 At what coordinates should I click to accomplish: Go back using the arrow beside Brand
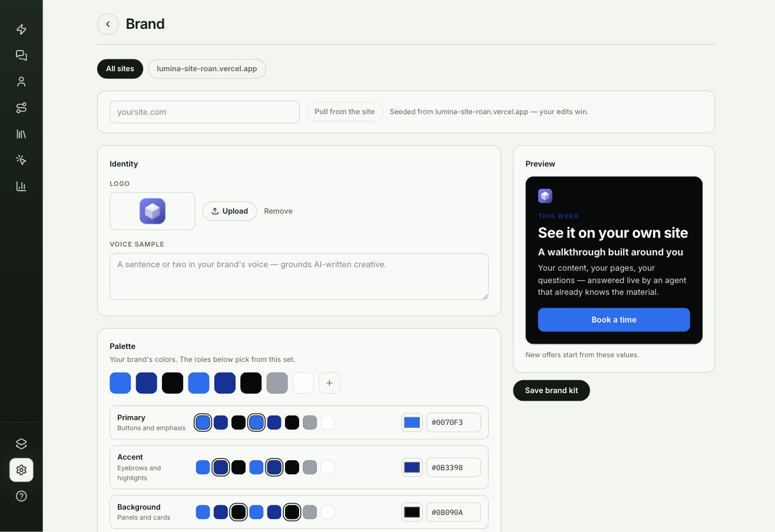pyautogui.click(x=108, y=24)
